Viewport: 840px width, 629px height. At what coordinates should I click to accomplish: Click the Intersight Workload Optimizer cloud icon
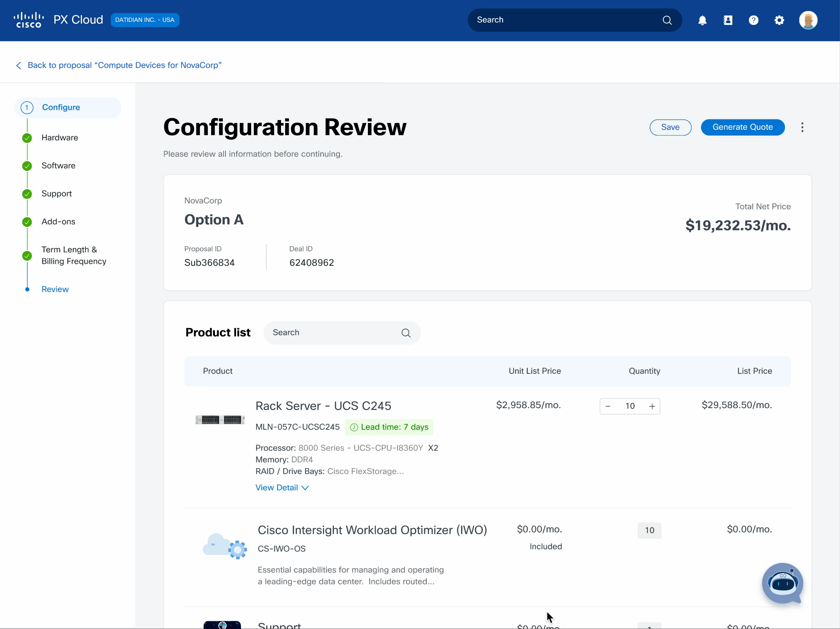click(224, 546)
